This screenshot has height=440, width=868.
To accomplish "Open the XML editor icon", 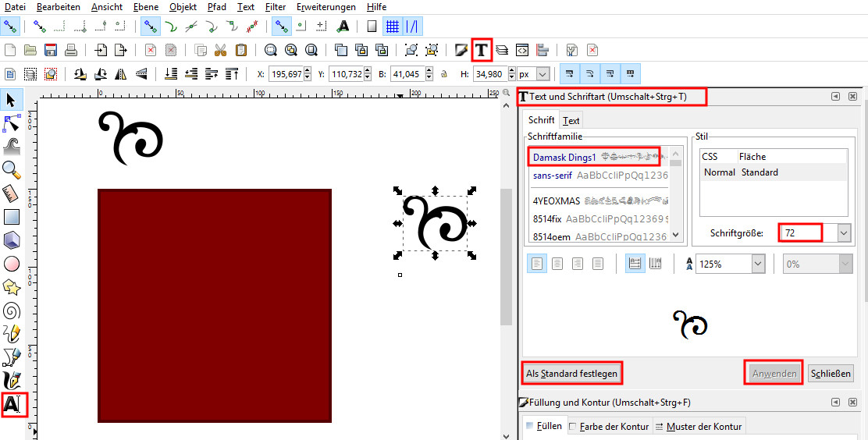I will tap(522, 50).
